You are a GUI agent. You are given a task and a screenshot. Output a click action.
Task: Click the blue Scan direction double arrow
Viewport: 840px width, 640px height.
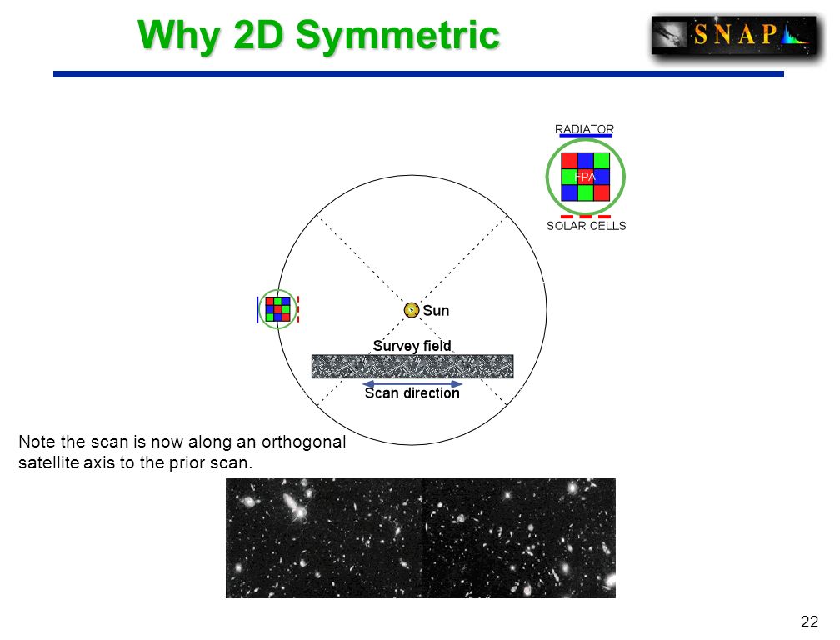click(x=412, y=384)
